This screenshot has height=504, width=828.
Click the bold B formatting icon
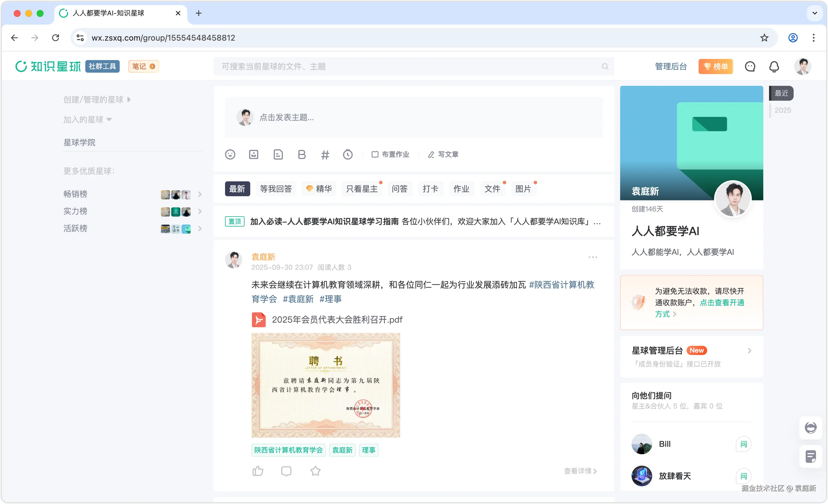pyautogui.click(x=301, y=154)
